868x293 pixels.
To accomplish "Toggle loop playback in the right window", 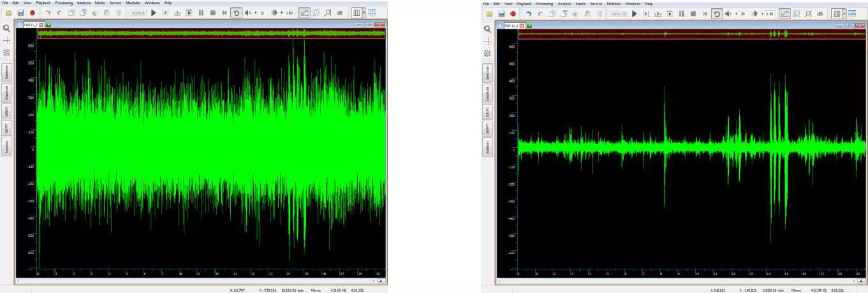I will (x=717, y=13).
